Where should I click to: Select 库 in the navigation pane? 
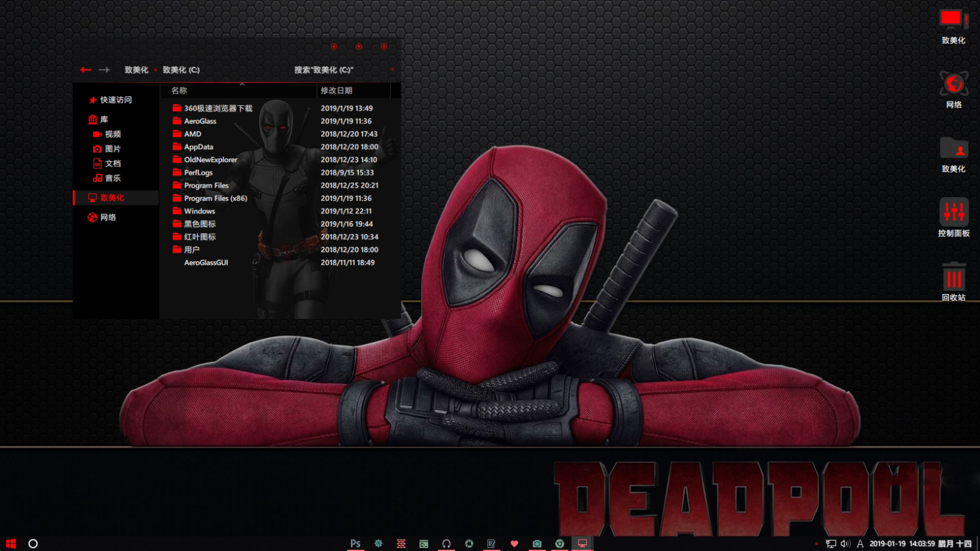click(x=98, y=119)
